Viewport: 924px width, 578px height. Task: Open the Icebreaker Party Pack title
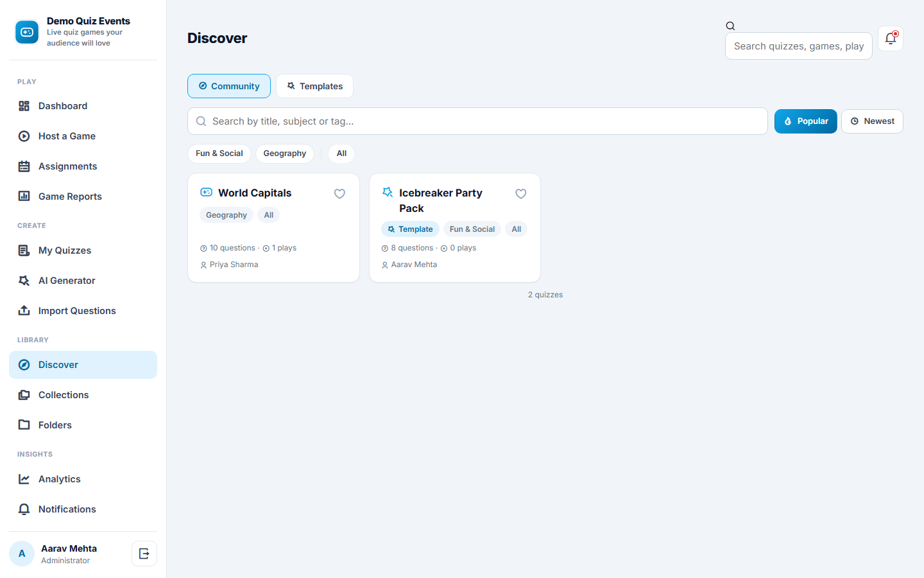click(x=441, y=200)
